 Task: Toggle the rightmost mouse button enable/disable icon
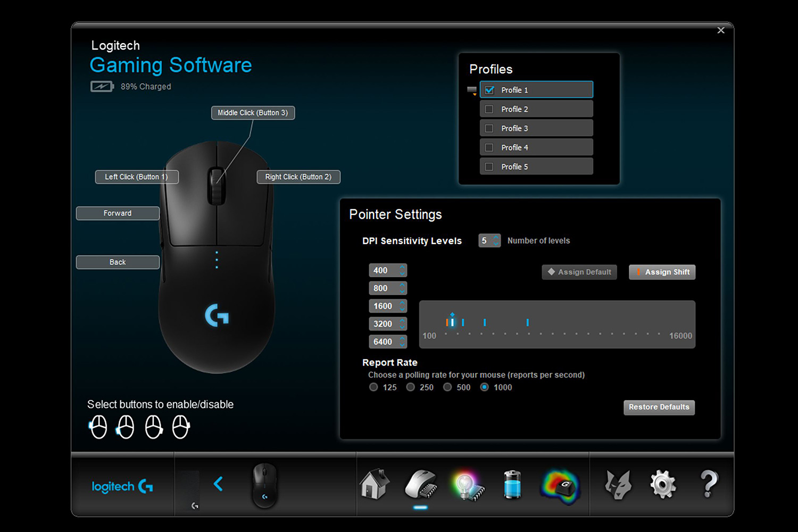[x=181, y=427]
